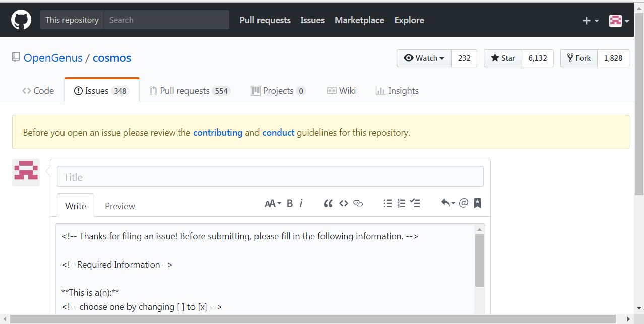Viewport: 644px width, 324px height.
Task: Go to the Code tab
Action: pos(38,91)
